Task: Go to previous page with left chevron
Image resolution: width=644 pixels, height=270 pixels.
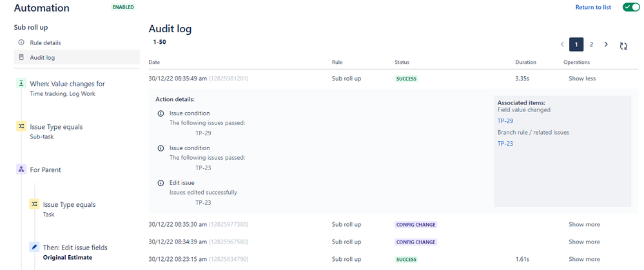Action: pos(562,44)
